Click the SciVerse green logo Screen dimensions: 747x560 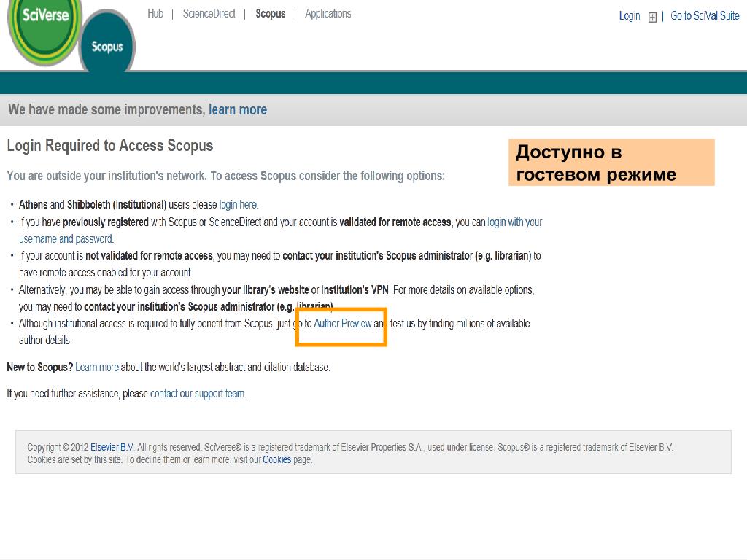pyautogui.click(x=44, y=28)
